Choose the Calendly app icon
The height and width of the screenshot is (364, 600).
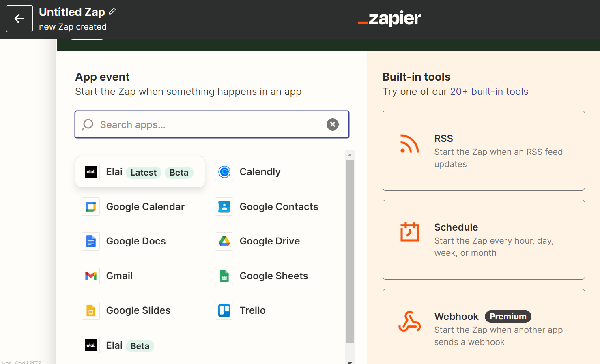(x=224, y=172)
